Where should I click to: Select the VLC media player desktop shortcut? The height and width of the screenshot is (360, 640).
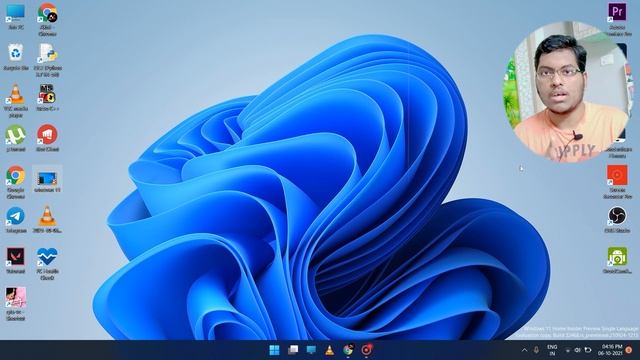(16, 100)
